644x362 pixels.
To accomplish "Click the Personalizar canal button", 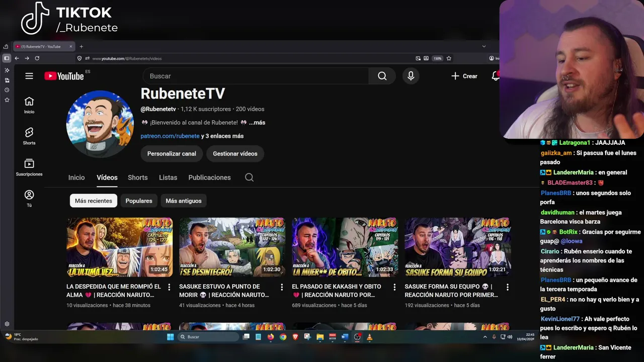I will point(172,154).
